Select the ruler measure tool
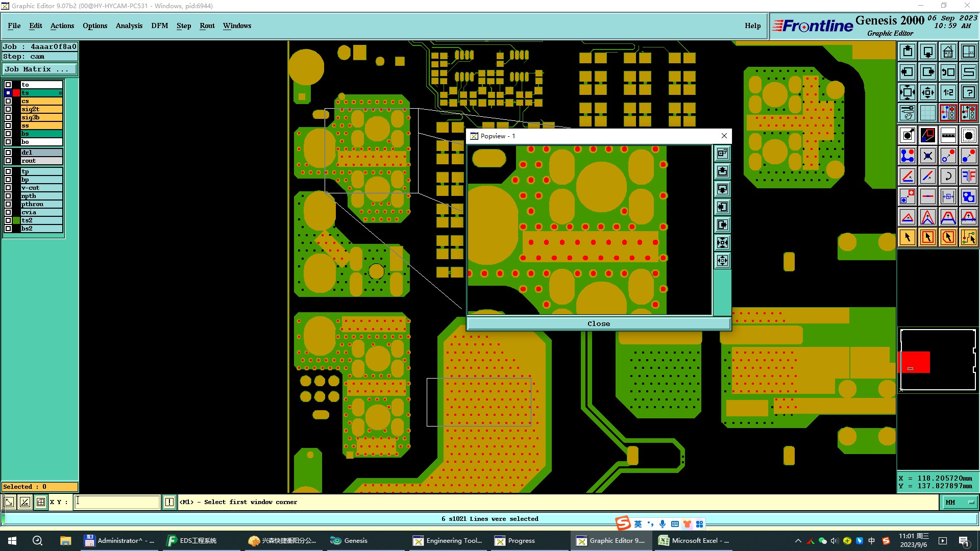 pos(948,135)
